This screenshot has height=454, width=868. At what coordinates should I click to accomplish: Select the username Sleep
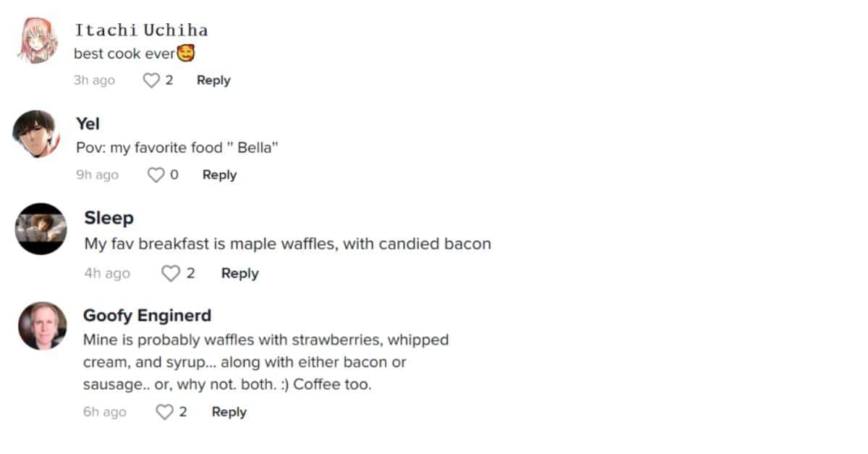click(109, 218)
